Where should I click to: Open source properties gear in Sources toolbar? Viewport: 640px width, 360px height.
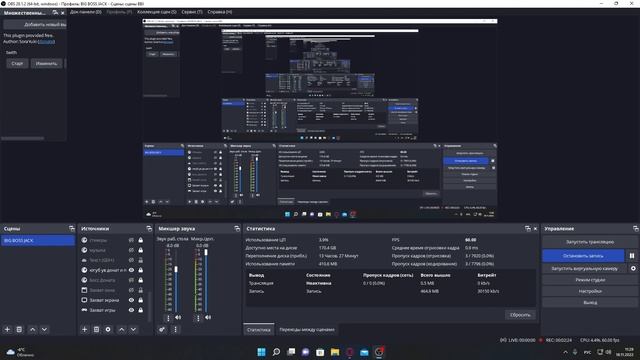[108, 329]
